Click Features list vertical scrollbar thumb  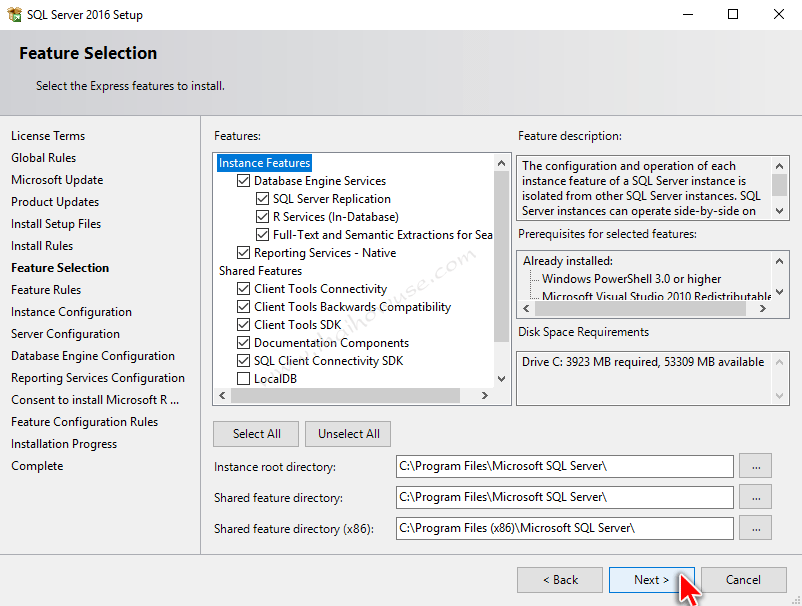click(501, 256)
